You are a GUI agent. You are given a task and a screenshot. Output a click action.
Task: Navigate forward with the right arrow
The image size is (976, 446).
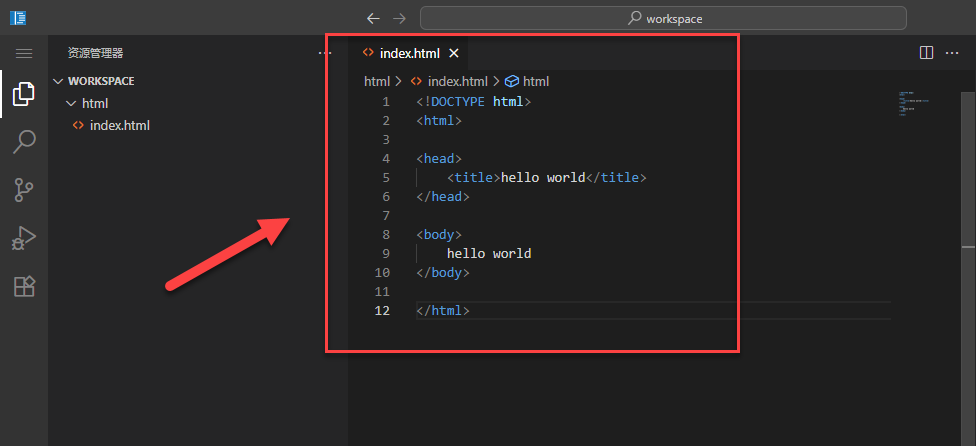click(399, 18)
